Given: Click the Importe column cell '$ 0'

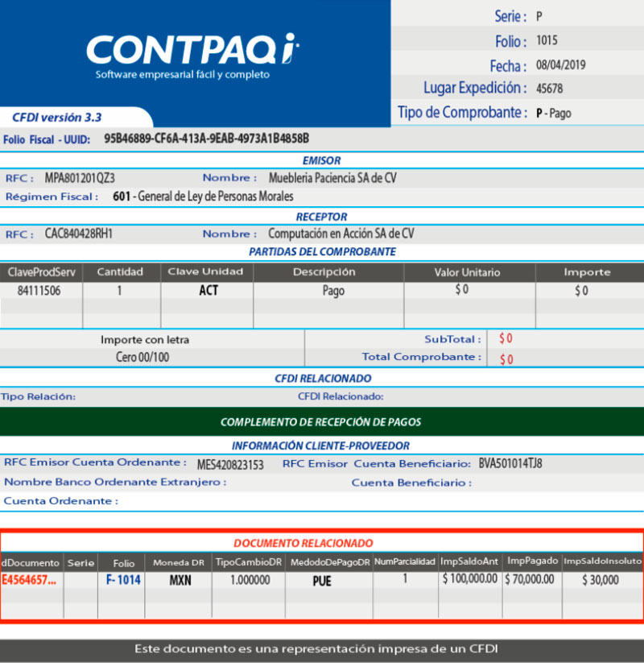Looking at the screenshot, I should [581, 291].
